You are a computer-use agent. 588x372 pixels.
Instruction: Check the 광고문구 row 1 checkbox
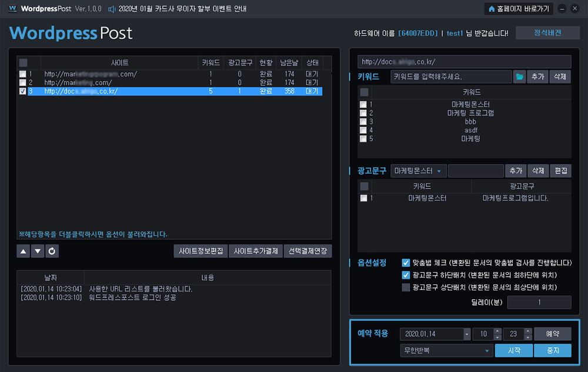[x=363, y=198]
